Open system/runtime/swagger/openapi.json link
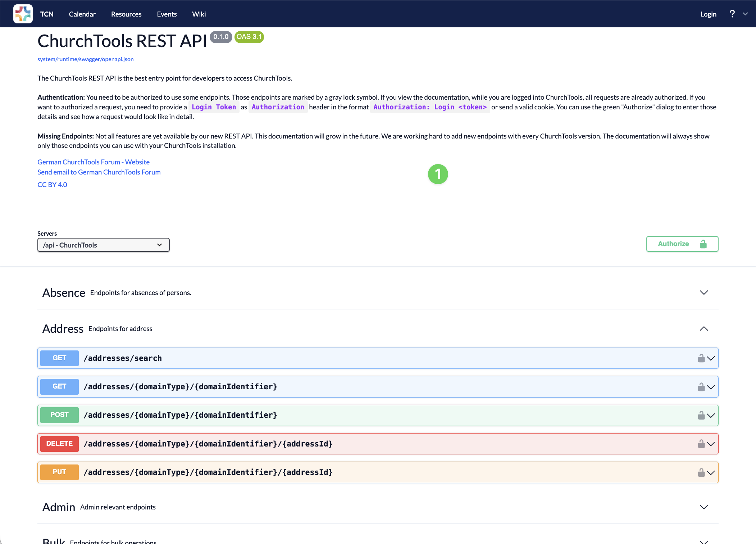756x544 pixels. [x=86, y=59]
